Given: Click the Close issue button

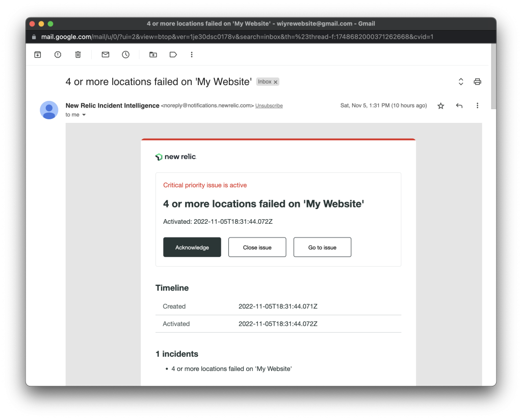Looking at the screenshot, I should pyautogui.click(x=257, y=247).
